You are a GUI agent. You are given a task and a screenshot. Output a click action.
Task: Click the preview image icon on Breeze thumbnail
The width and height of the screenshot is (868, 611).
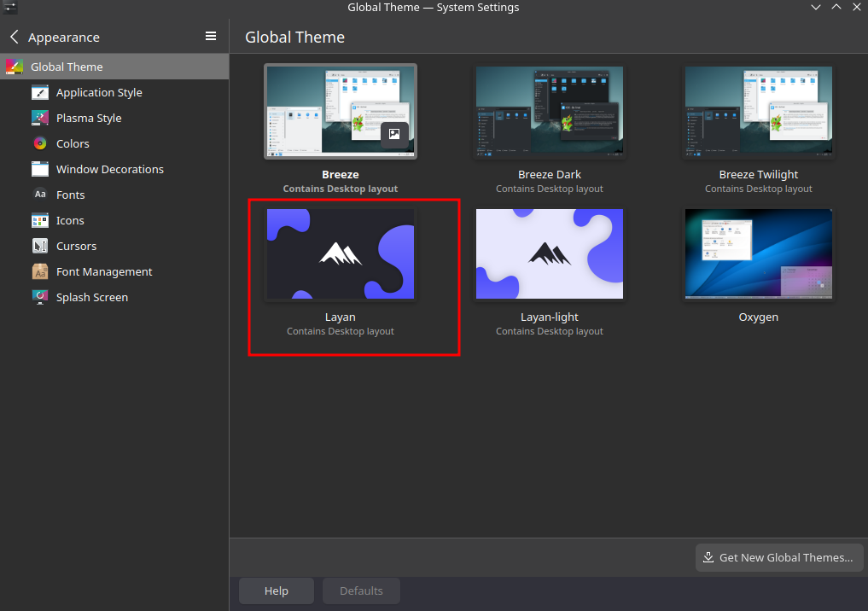pos(394,134)
